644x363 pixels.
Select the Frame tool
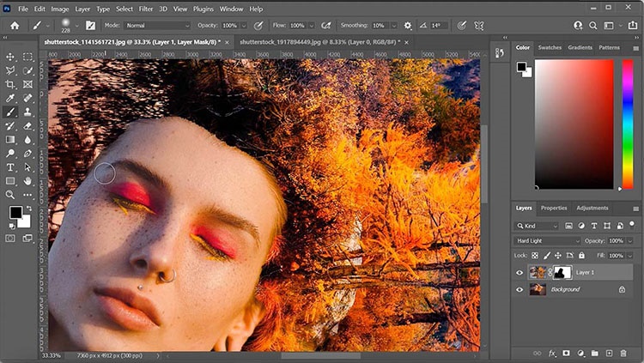27,85
